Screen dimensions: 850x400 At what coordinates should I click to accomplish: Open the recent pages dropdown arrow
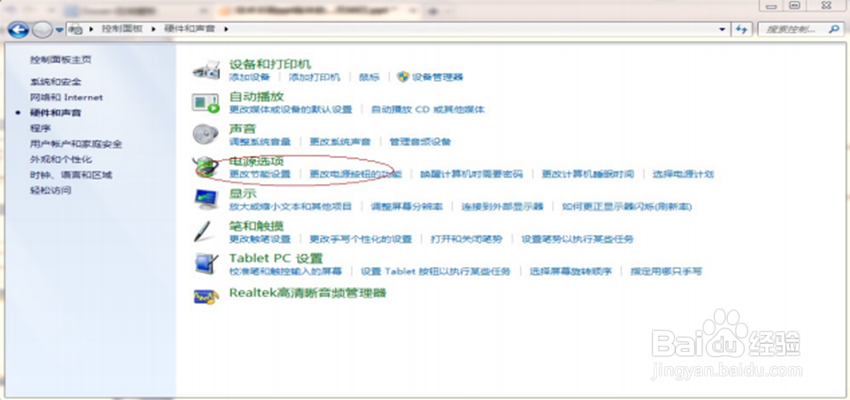(59, 30)
